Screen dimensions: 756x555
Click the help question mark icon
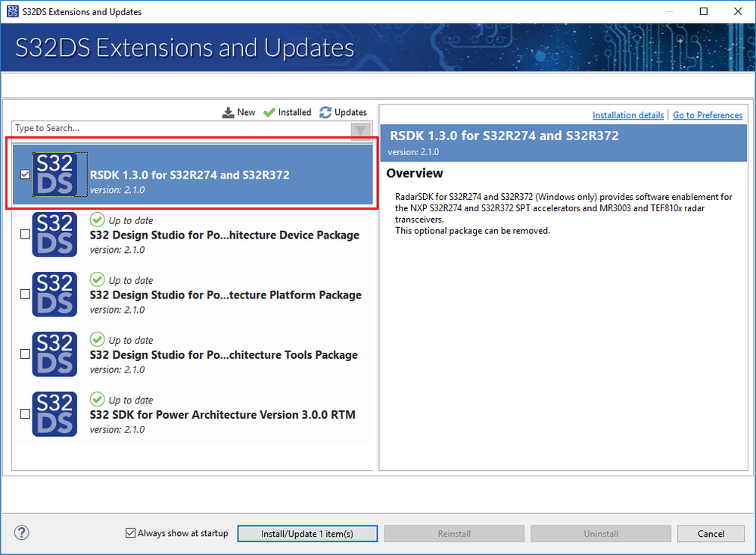(x=22, y=533)
